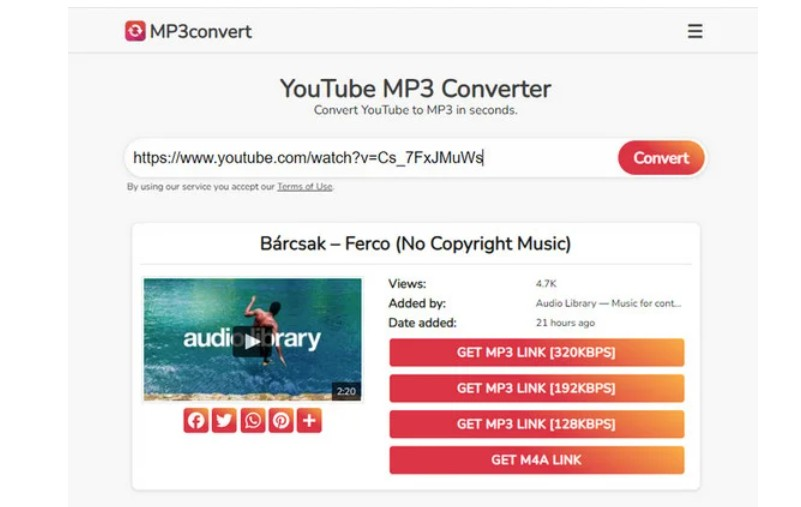Get the 320KBPS MP3 link
Image resolution: width=801 pixels, height=507 pixels.
(536, 352)
